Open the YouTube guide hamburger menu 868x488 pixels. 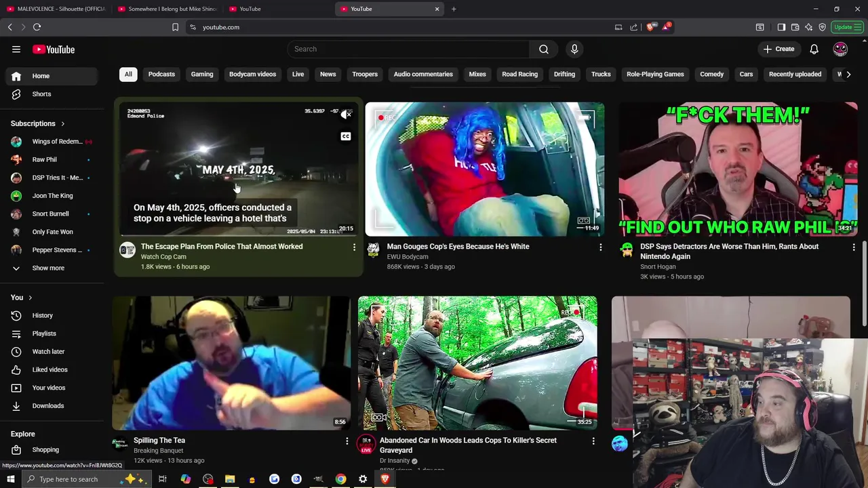tap(16, 49)
